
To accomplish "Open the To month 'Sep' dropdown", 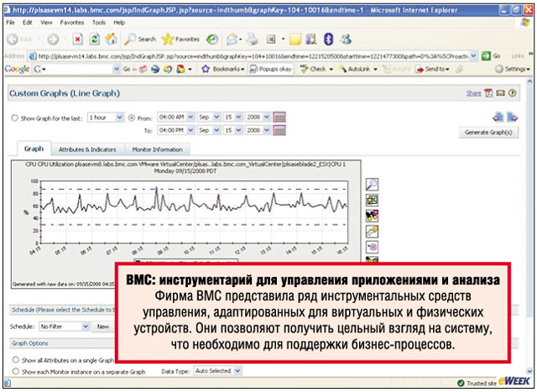I will tap(209, 131).
